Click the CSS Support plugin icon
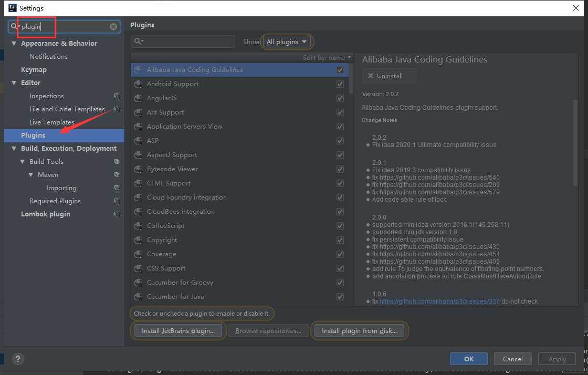Screen dimensions: 588x375 click(139, 268)
